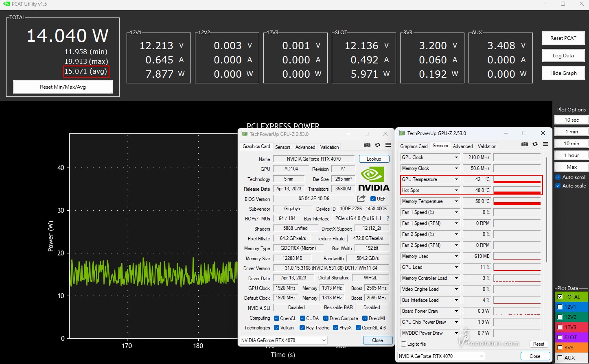The width and height of the screenshot is (589, 364).
Task: Toggle the Vulkan checkbox
Action: [277, 328]
